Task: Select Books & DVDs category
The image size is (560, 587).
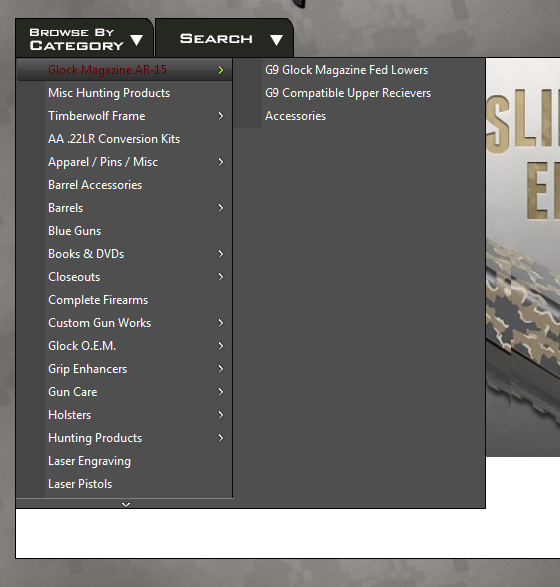Action: (124, 254)
